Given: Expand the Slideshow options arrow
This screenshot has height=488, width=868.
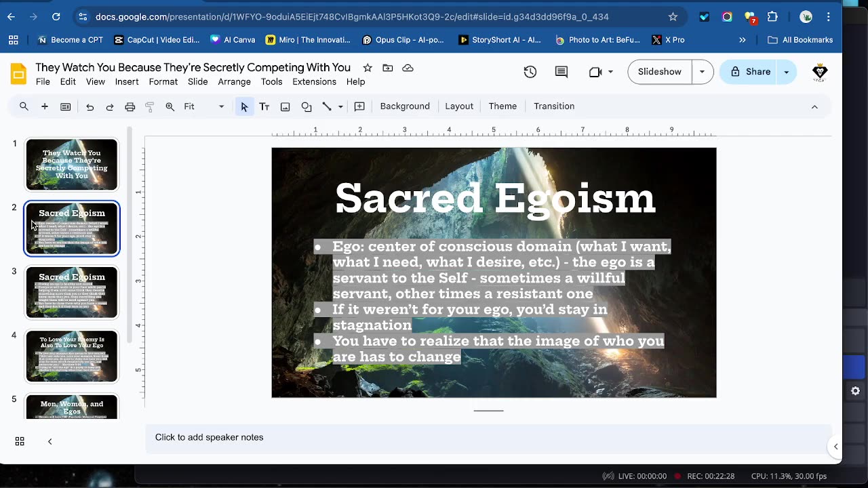Looking at the screenshot, I should coord(702,72).
